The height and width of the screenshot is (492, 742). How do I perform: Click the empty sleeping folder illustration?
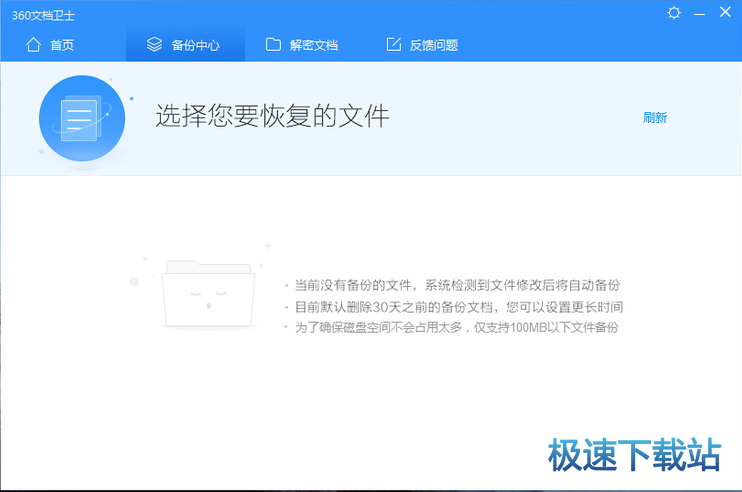click(x=208, y=295)
